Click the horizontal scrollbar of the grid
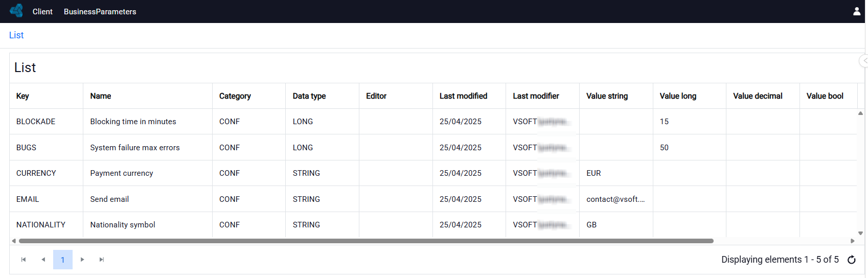868x278 pixels. tap(366, 241)
